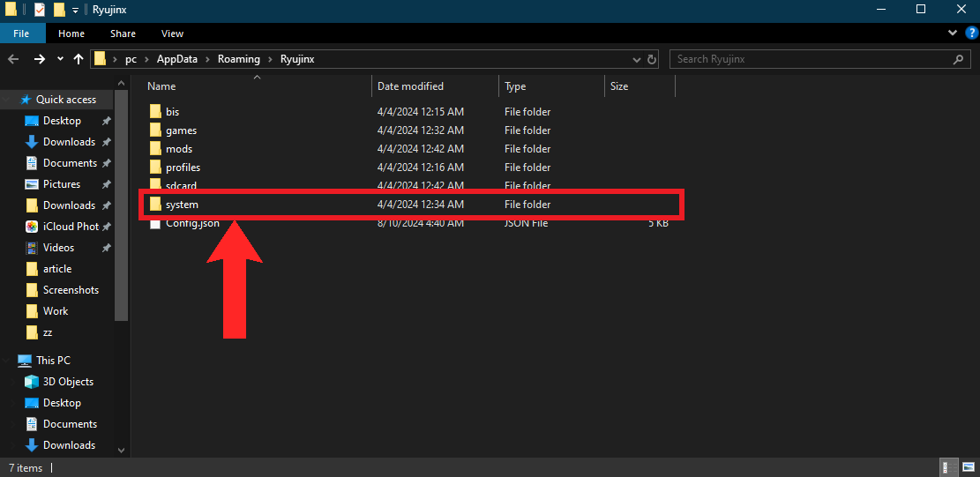Open the File ribbon tab
The width and height of the screenshot is (980, 477).
click(21, 34)
